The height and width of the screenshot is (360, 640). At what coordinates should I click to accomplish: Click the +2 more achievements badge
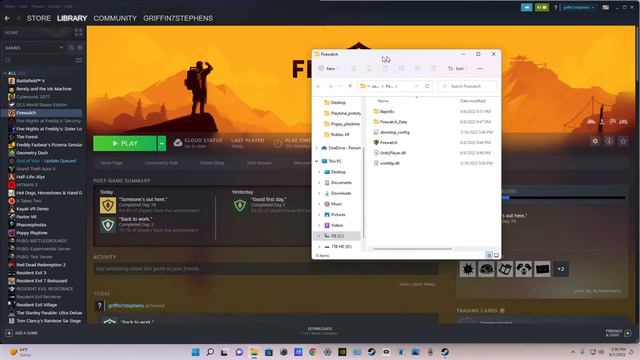pyautogui.click(x=561, y=269)
